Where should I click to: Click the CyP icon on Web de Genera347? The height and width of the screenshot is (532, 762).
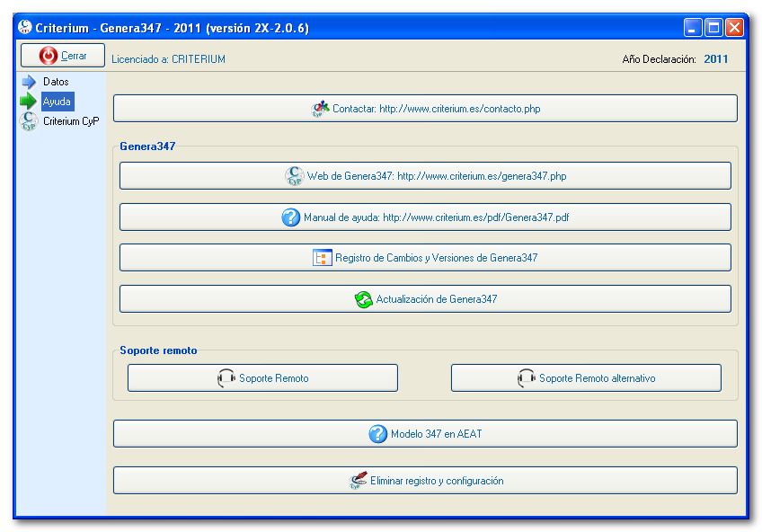294,176
